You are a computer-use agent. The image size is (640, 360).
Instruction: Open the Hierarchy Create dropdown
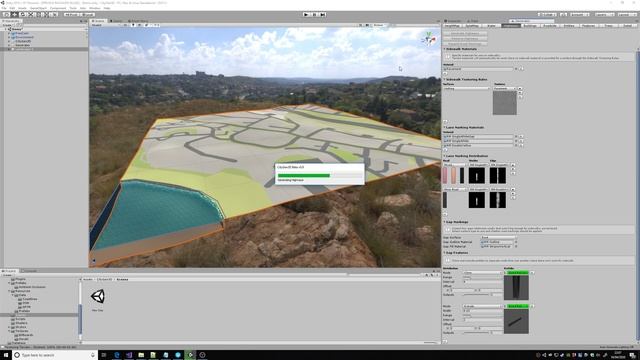tap(7, 25)
